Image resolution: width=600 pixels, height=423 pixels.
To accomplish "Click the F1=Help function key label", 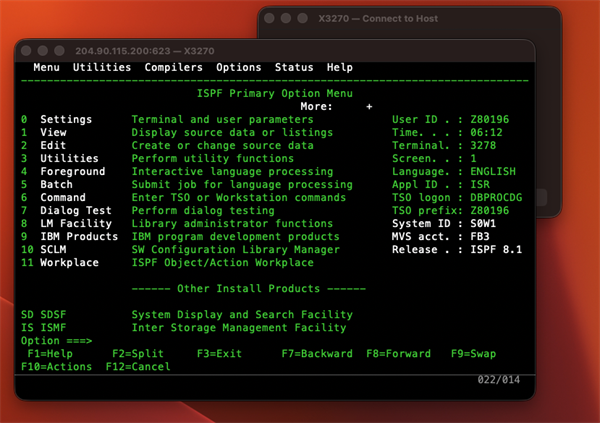I will pos(50,354).
